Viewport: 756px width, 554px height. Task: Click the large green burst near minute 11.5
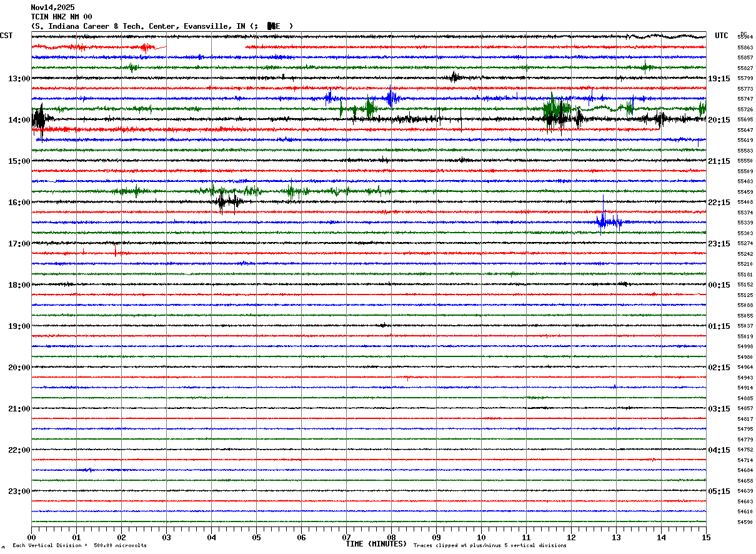(x=556, y=110)
